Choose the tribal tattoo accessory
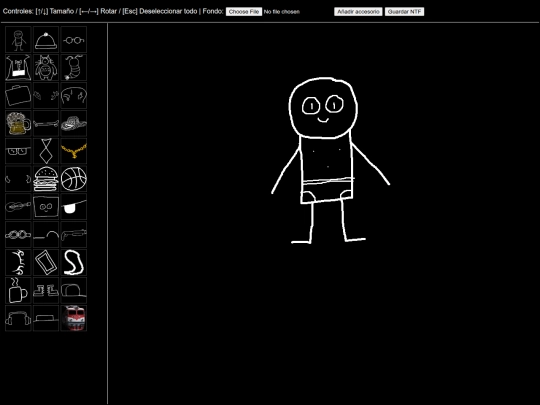 [x=18, y=262]
